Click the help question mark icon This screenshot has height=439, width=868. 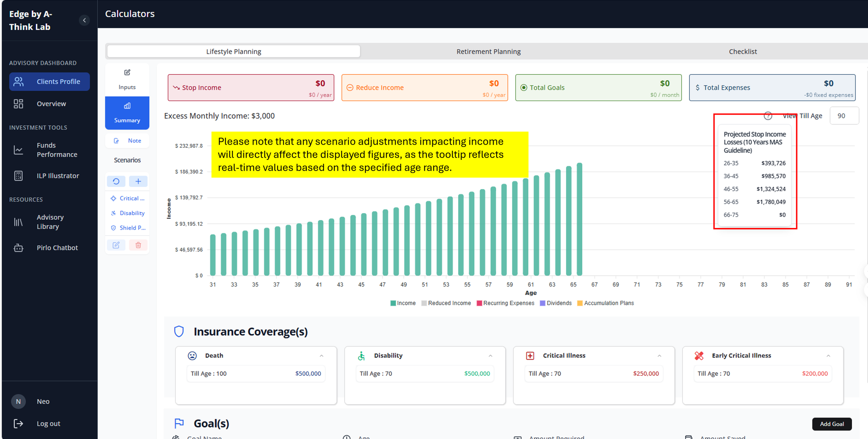point(768,116)
